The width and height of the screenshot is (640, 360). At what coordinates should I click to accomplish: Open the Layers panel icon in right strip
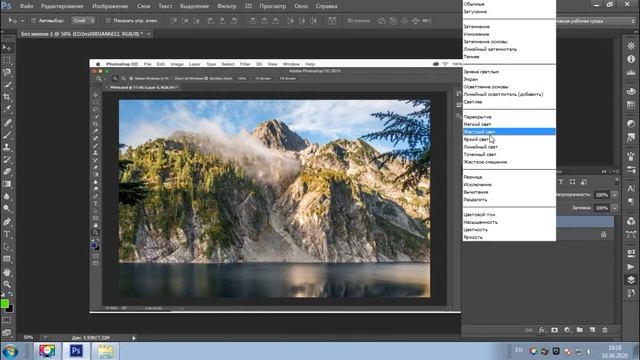pos(631,280)
